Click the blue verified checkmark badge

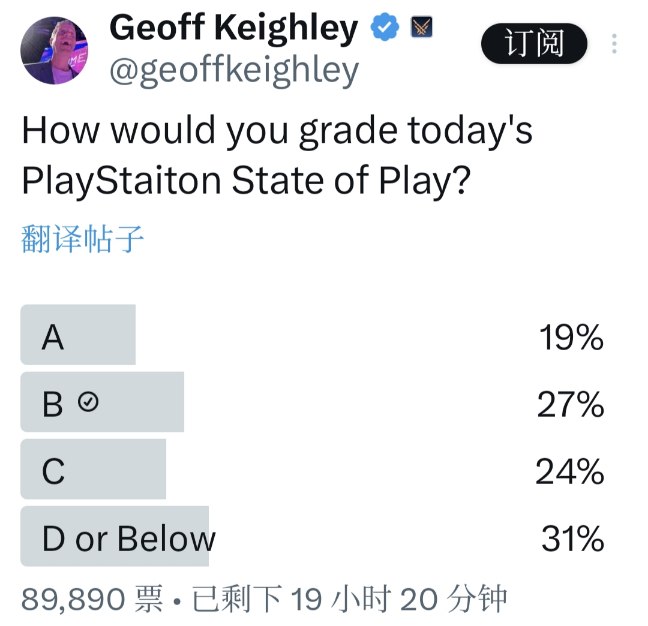pyautogui.click(x=385, y=28)
